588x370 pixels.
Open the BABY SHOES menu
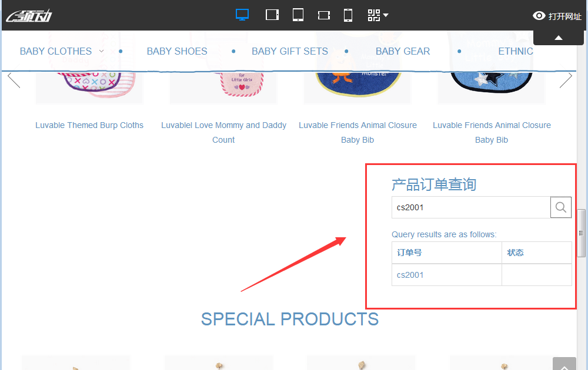(x=177, y=51)
